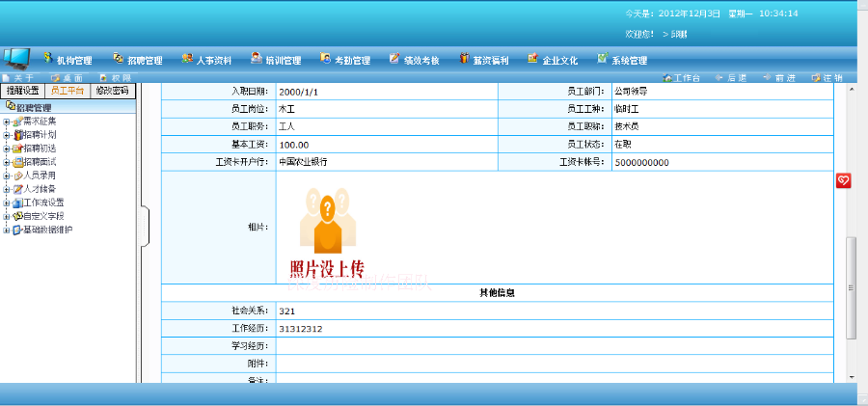This screenshot has width=868, height=406.
Task: Click the 权限 icon in sub-toolbar
Action: [x=103, y=78]
